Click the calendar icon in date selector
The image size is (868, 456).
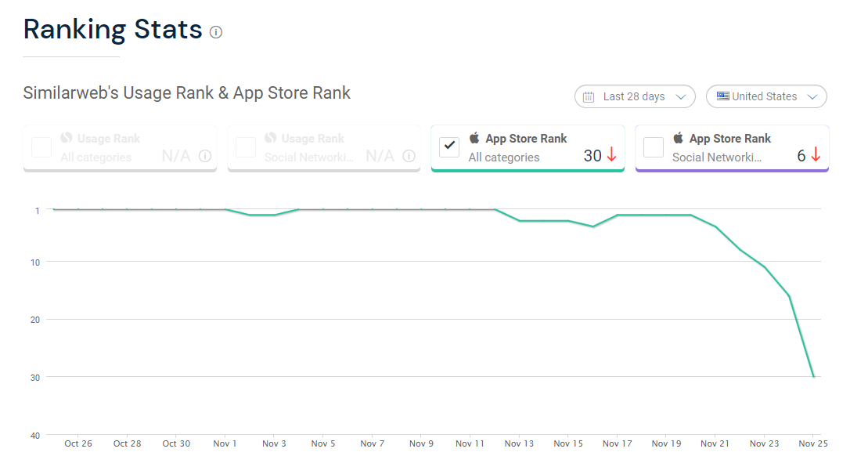(589, 97)
